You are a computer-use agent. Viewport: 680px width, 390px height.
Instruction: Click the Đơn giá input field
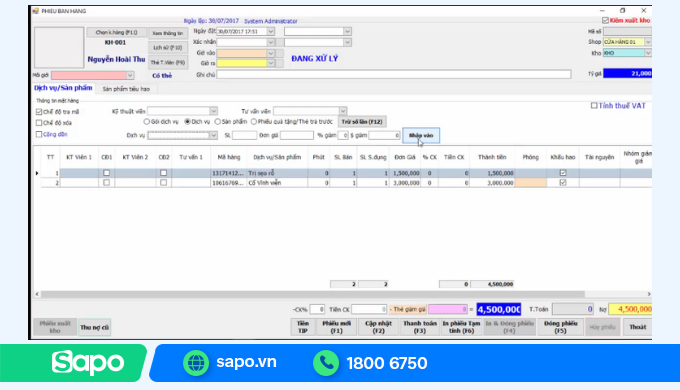pos(297,135)
